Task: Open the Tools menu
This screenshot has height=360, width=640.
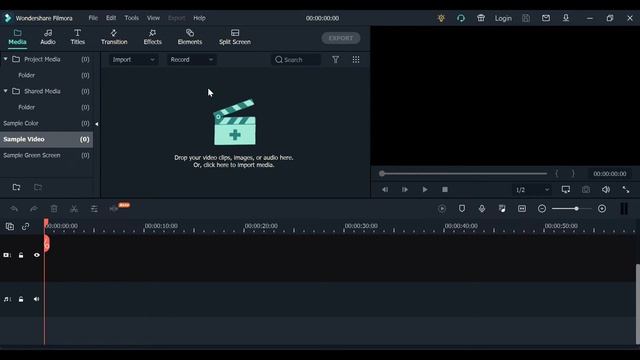Action: [x=131, y=18]
